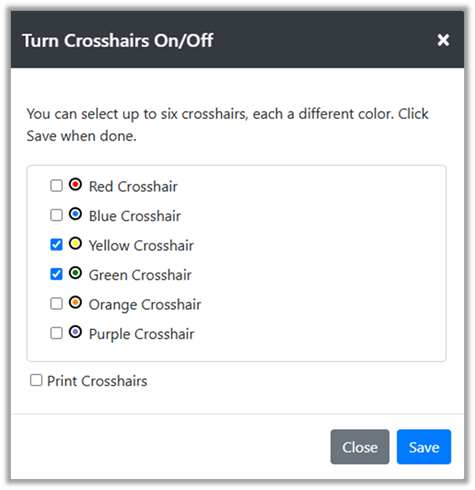The image size is (475, 490).
Task: Close the dialog with the X icon
Action: click(443, 40)
